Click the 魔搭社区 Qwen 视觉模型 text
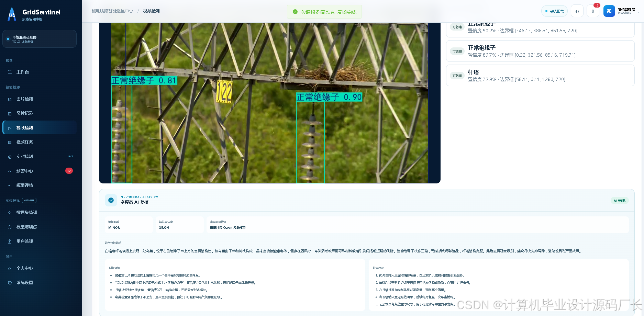 227,228
